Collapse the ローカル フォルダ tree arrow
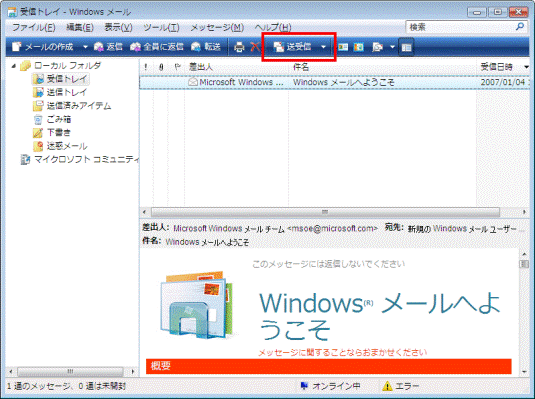Screen dimensions: 535x399 [x=14, y=66]
